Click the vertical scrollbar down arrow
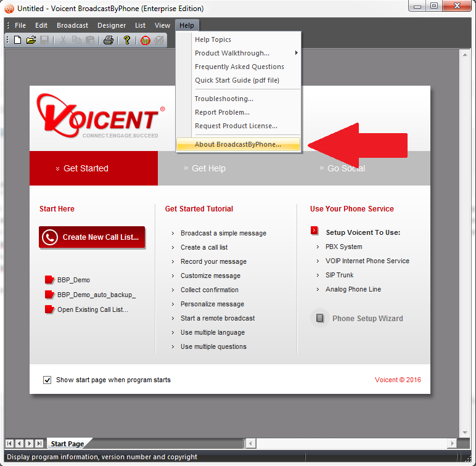Image resolution: width=476 pixels, height=466 pixels. click(x=466, y=433)
